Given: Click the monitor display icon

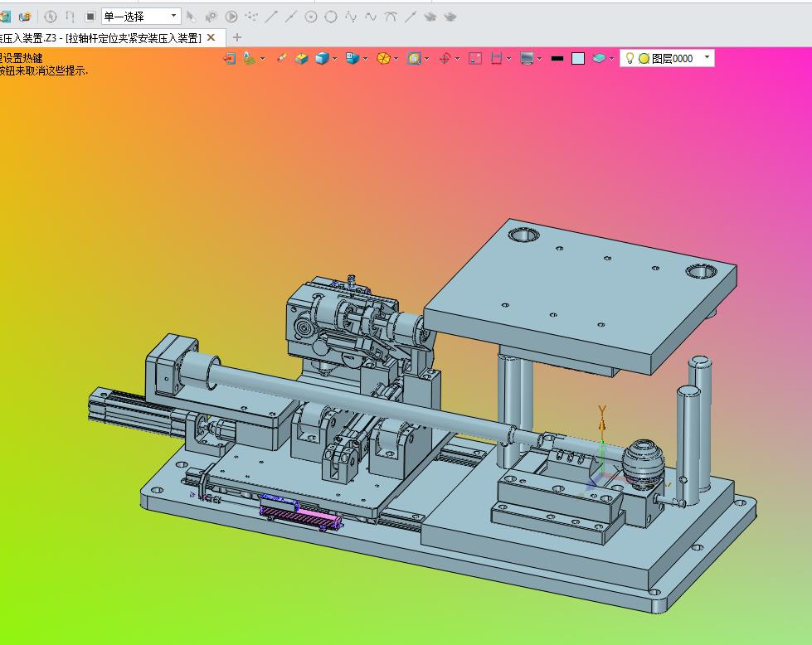Looking at the screenshot, I should pos(527,59).
